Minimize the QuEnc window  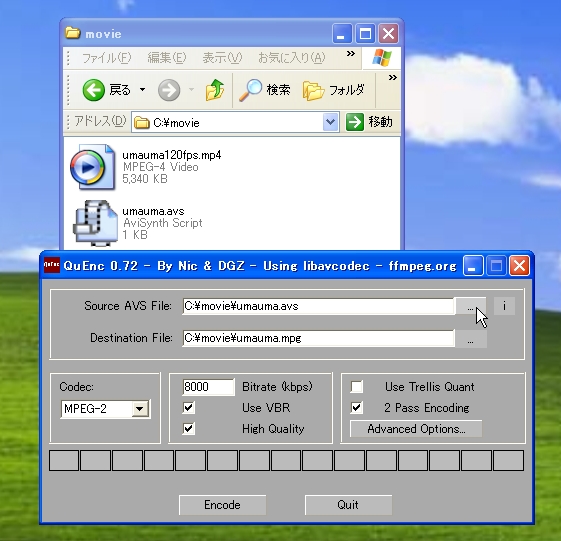[473, 265]
